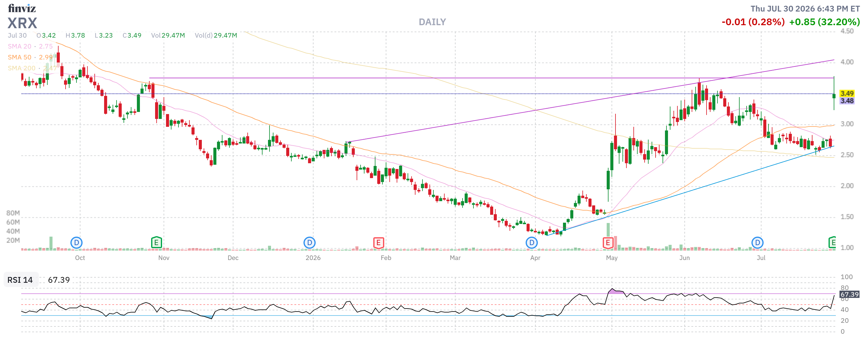Click the yellow 3.49 price tag

[x=847, y=93]
